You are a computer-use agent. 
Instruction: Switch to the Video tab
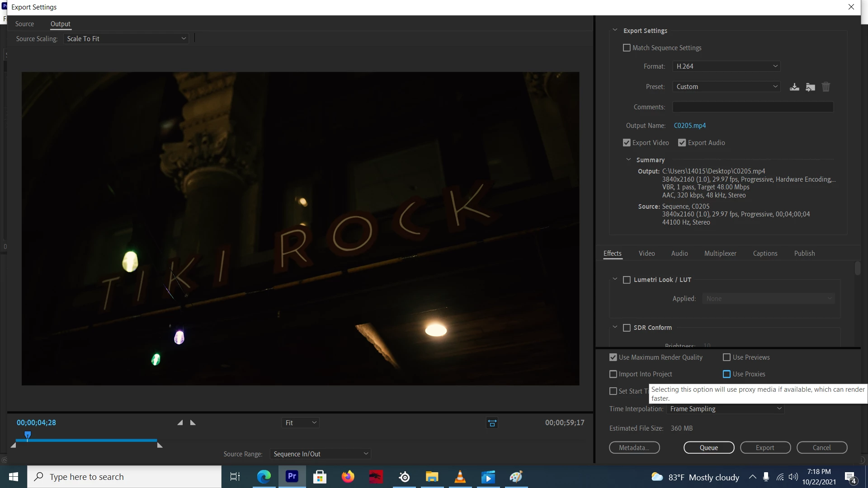coord(646,253)
